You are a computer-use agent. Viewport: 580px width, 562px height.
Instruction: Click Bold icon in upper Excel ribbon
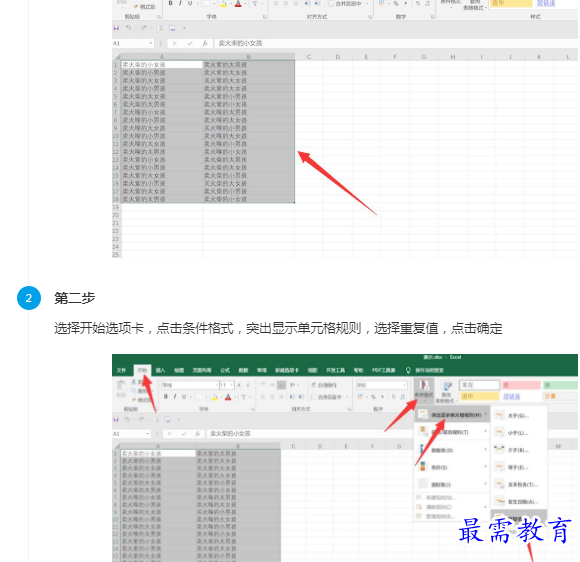click(x=170, y=3)
